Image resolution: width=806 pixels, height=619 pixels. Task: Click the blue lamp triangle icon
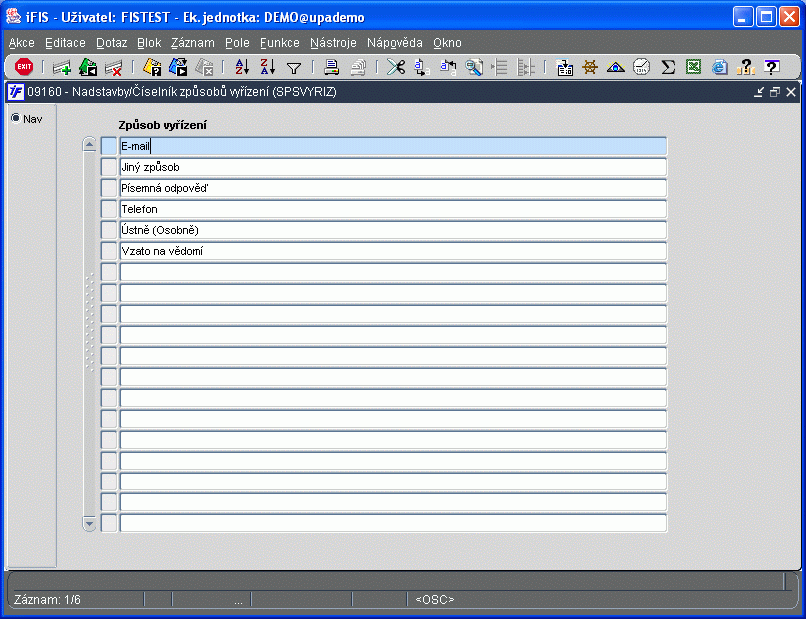[x=615, y=67]
